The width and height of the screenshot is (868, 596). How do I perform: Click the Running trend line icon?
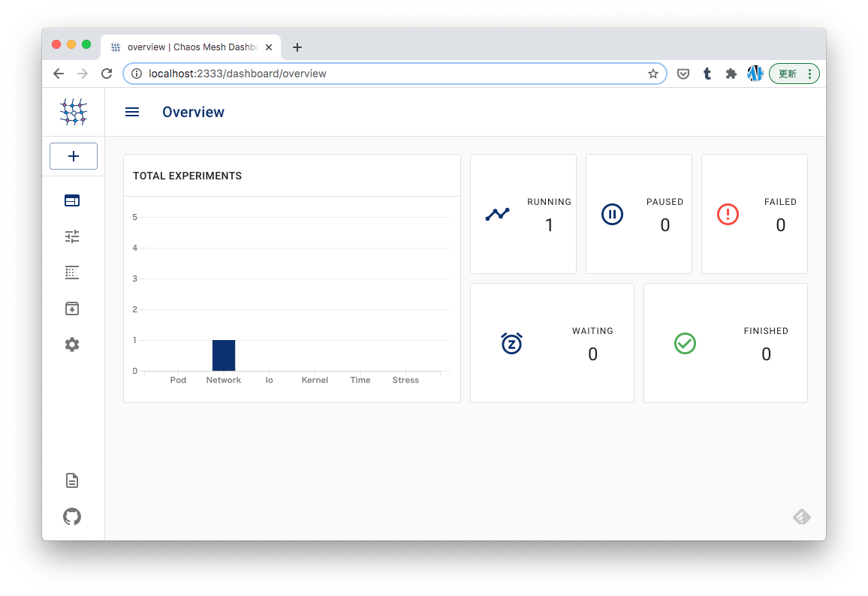tap(498, 214)
